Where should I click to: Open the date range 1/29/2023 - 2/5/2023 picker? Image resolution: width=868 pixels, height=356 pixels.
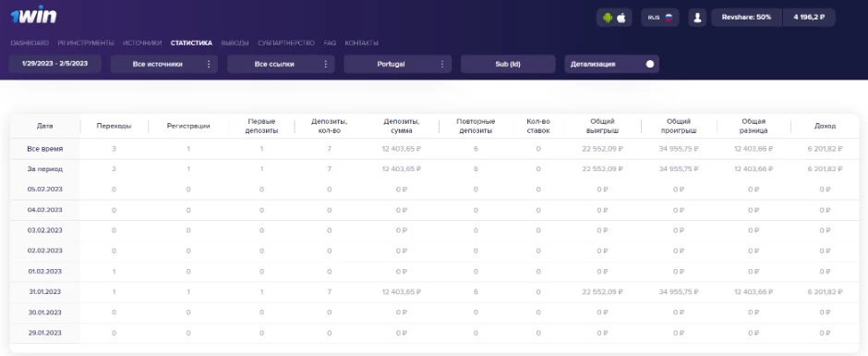tap(54, 64)
